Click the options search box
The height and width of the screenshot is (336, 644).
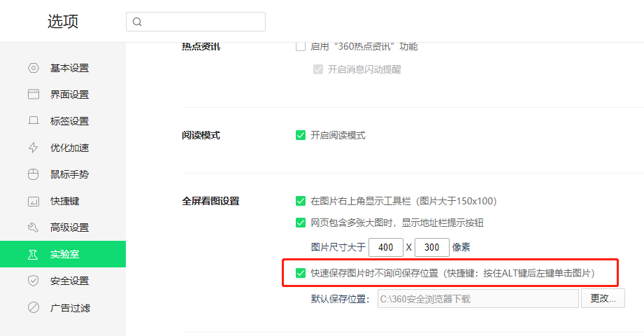click(x=196, y=22)
